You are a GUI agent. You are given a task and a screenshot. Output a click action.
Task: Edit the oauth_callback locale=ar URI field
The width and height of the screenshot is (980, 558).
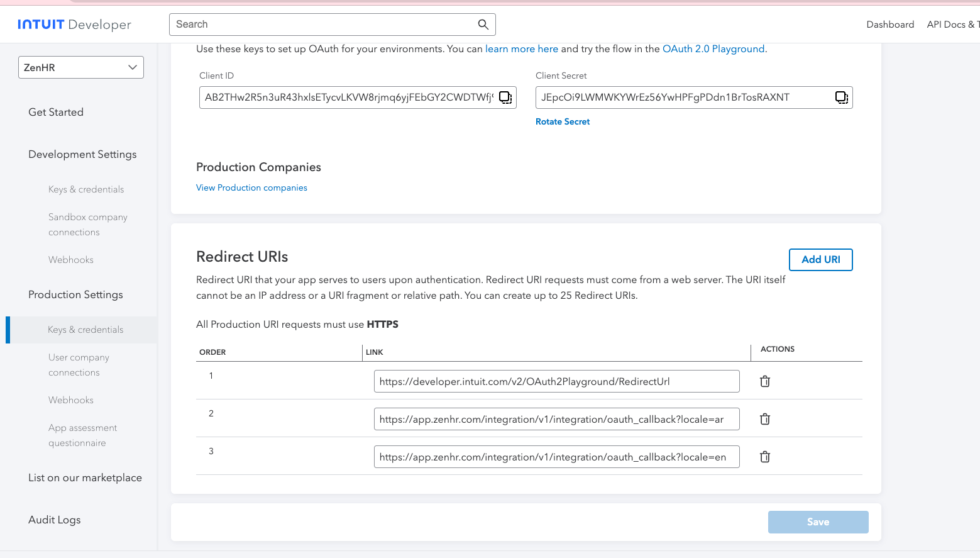pos(557,419)
